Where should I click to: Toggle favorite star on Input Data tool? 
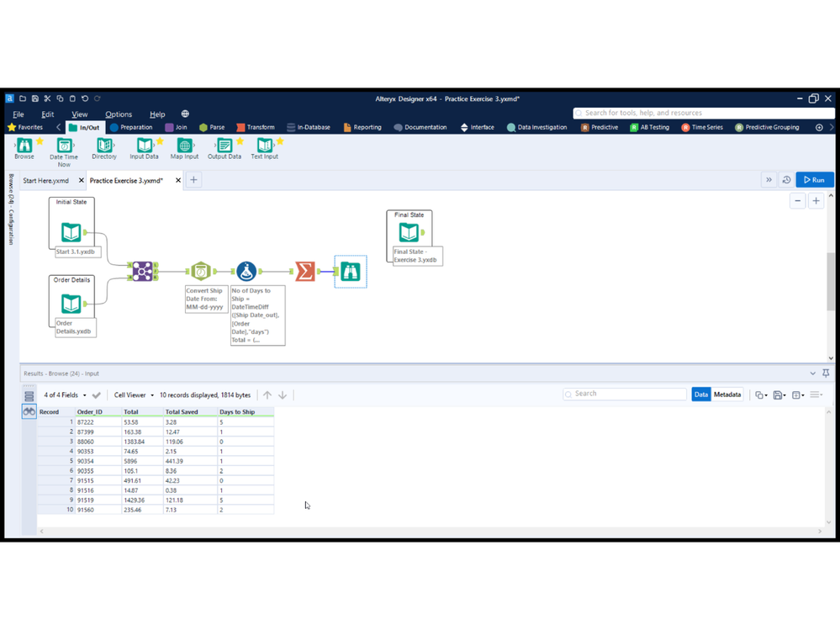[160, 141]
